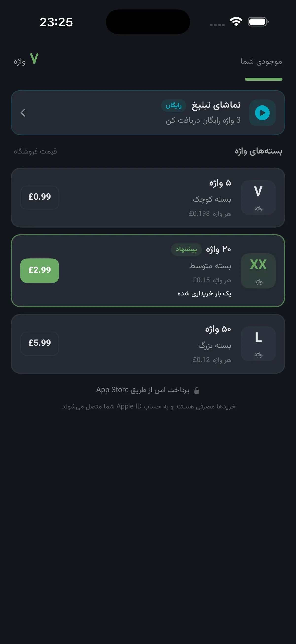
Task: Tap the lock icon near App Store payment
Action: [x=197, y=390]
